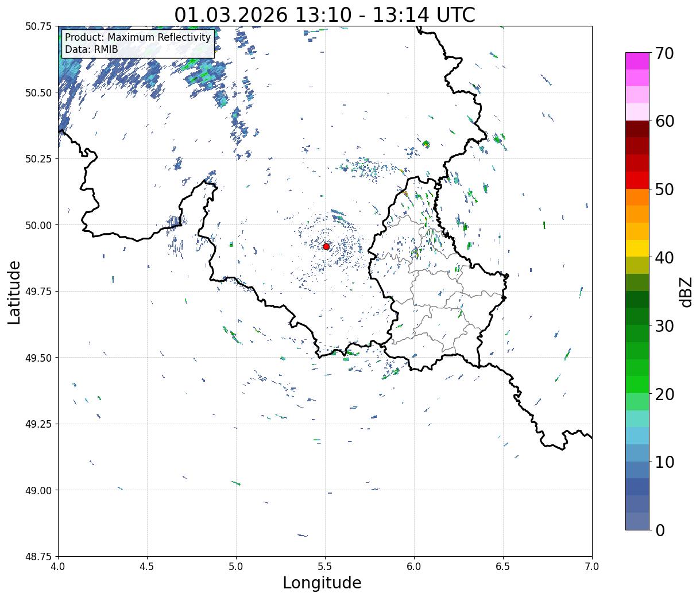
Task: Click the latitude tick label '50.00'
Action: point(38,225)
